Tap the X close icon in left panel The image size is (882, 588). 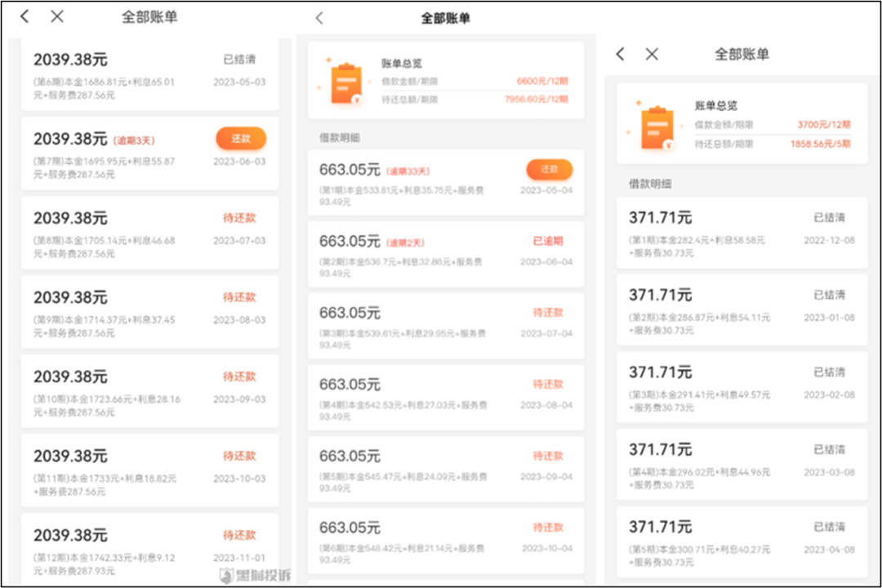click(57, 16)
